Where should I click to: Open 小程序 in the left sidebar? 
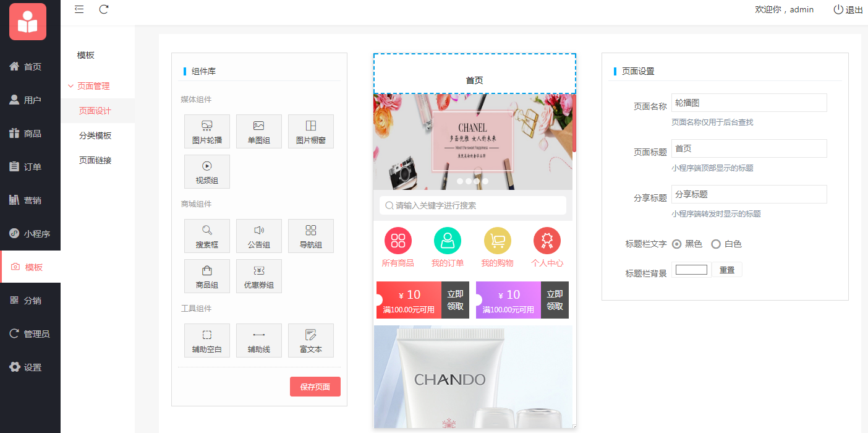[x=30, y=234]
